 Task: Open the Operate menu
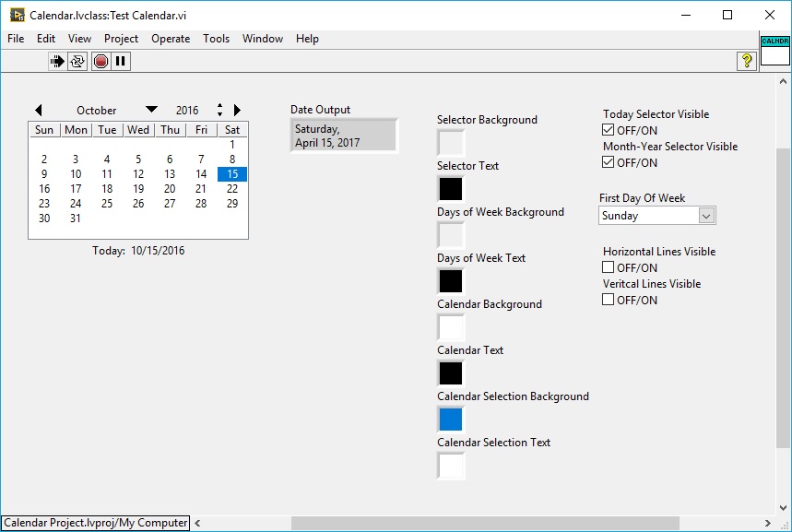tap(171, 39)
